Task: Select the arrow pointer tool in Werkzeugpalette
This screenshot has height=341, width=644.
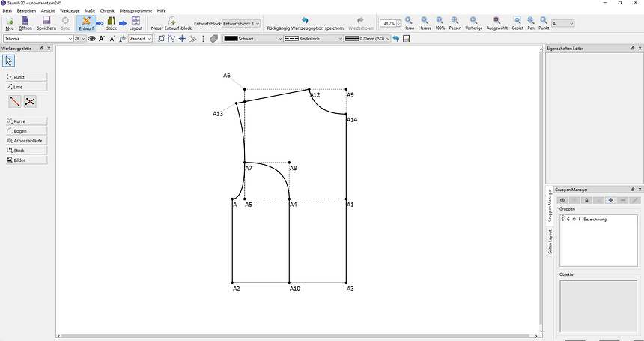Action: point(9,61)
